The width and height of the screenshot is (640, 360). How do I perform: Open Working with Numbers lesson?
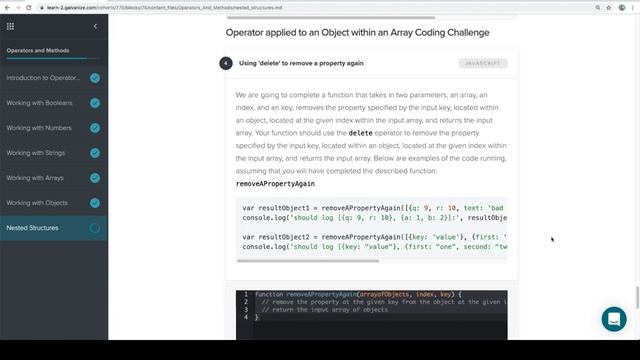[x=39, y=128]
